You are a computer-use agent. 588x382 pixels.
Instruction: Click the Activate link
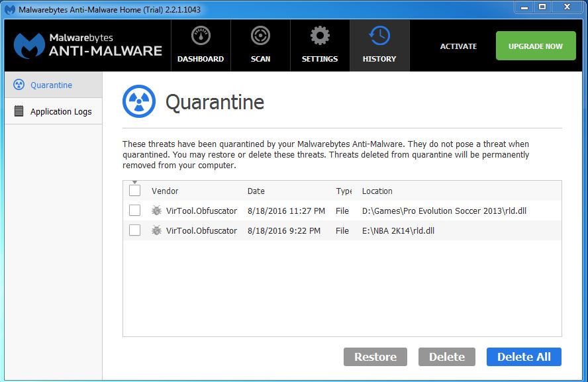click(458, 46)
